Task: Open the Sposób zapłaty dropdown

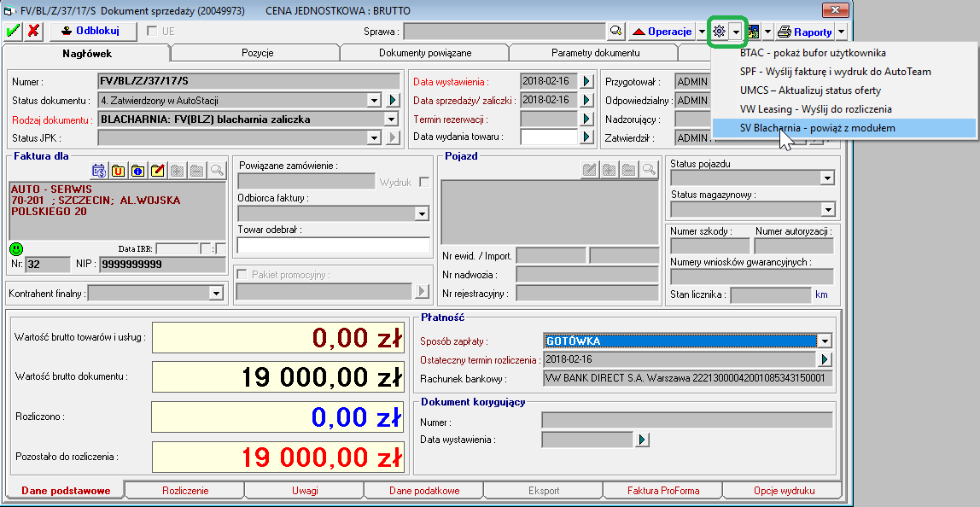Action: [825, 341]
